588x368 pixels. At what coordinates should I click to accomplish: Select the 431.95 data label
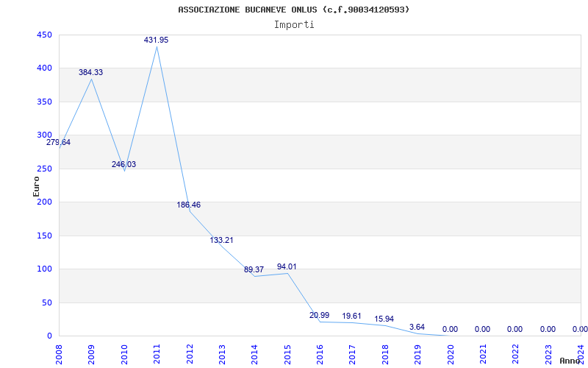click(x=157, y=40)
